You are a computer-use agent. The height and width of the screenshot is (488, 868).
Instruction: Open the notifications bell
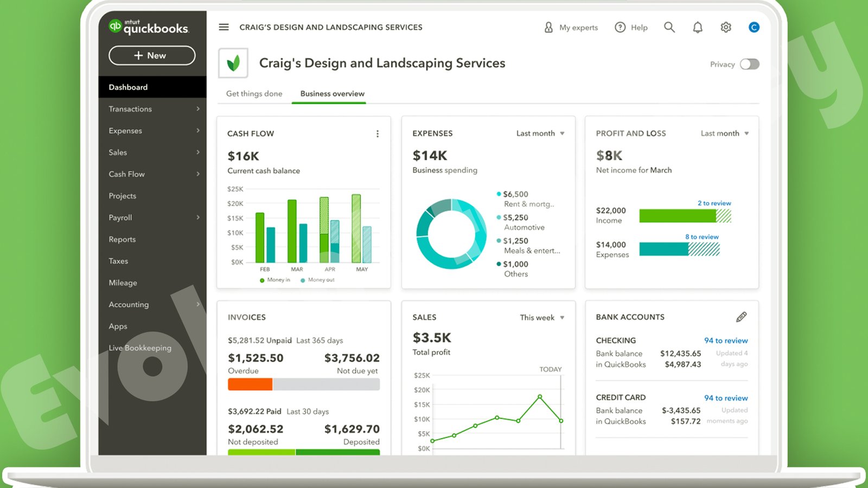(x=698, y=27)
